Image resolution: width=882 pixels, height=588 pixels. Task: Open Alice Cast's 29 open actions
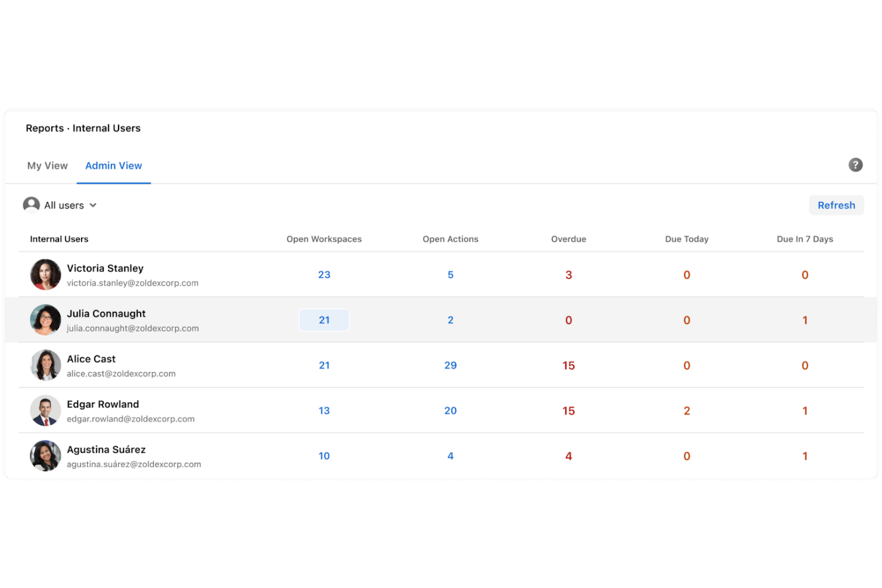click(x=451, y=365)
